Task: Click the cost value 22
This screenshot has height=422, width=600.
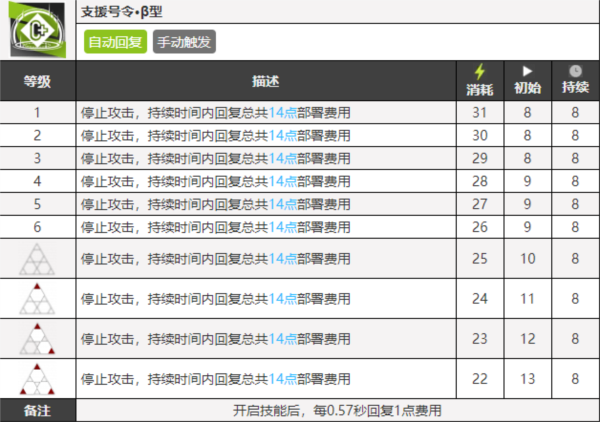Action: [480, 379]
